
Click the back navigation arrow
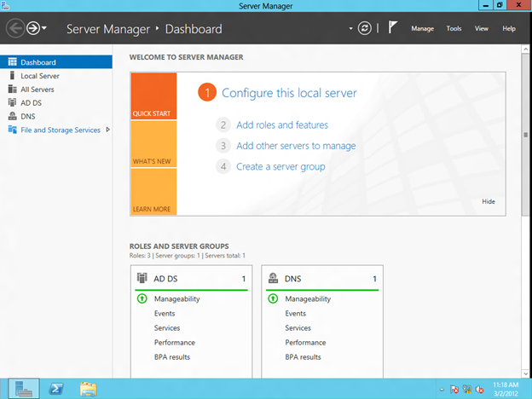pyautogui.click(x=14, y=28)
